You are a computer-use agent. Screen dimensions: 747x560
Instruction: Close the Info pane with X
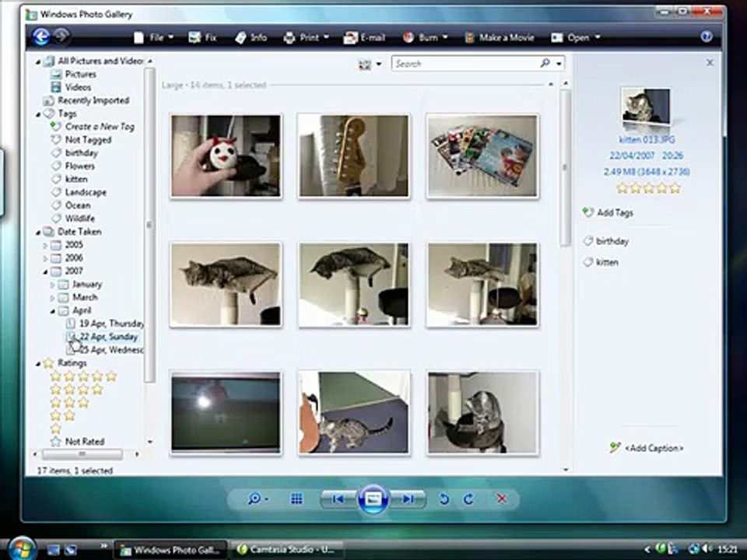pos(710,62)
